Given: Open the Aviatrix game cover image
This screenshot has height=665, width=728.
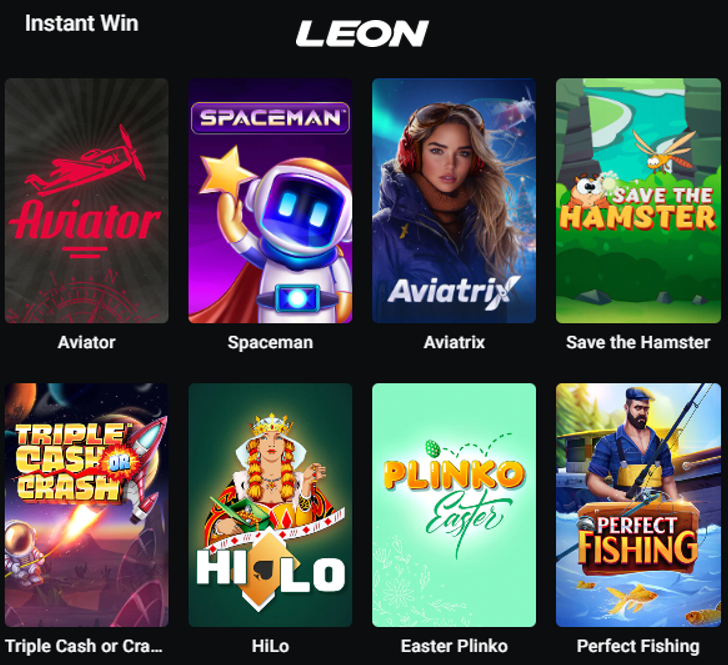Looking at the screenshot, I should 454,201.
